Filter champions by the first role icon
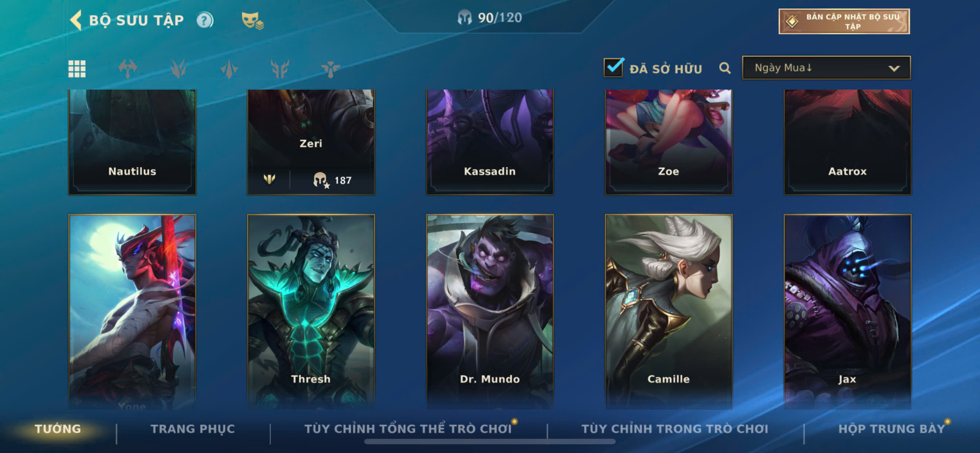 128,69
